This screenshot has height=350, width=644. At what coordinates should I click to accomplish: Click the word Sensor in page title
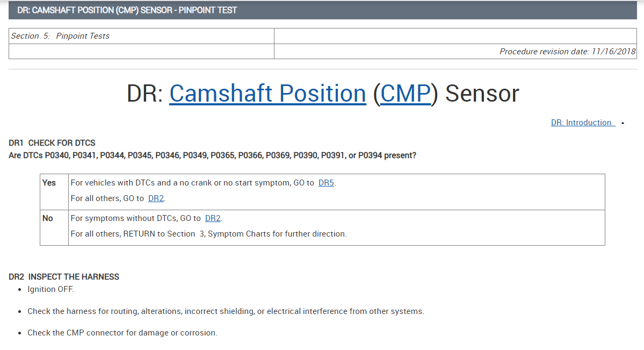pyautogui.click(x=482, y=94)
